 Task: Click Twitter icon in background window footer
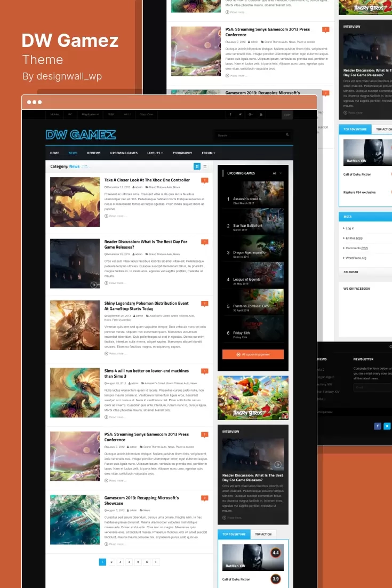[x=387, y=426]
